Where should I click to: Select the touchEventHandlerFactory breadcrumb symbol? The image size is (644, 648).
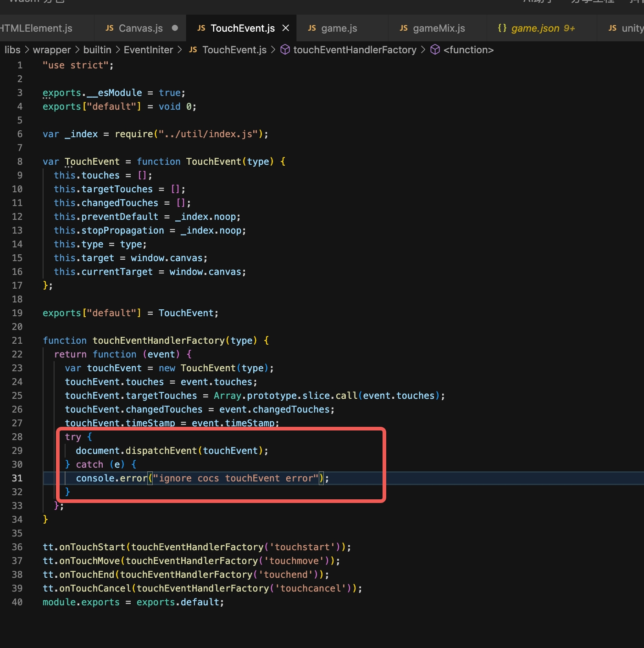pyautogui.click(x=355, y=50)
